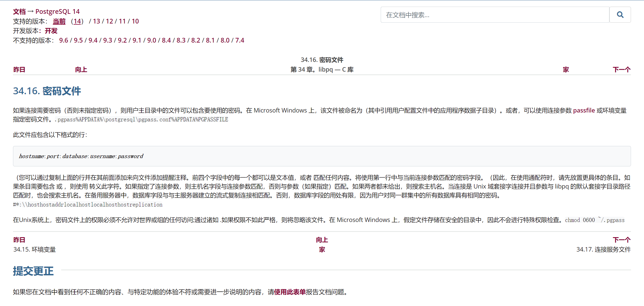Switch to version 13 documentation

pyautogui.click(x=96, y=21)
